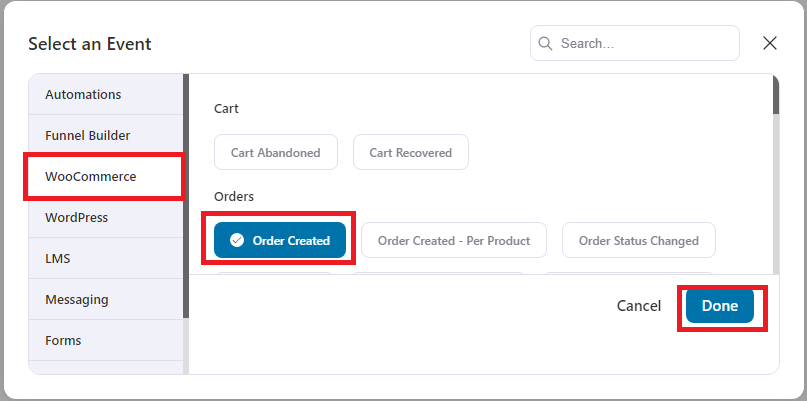Choose the Cart Recovered event
Viewport: 807px width, 401px height.
point(411,152)
